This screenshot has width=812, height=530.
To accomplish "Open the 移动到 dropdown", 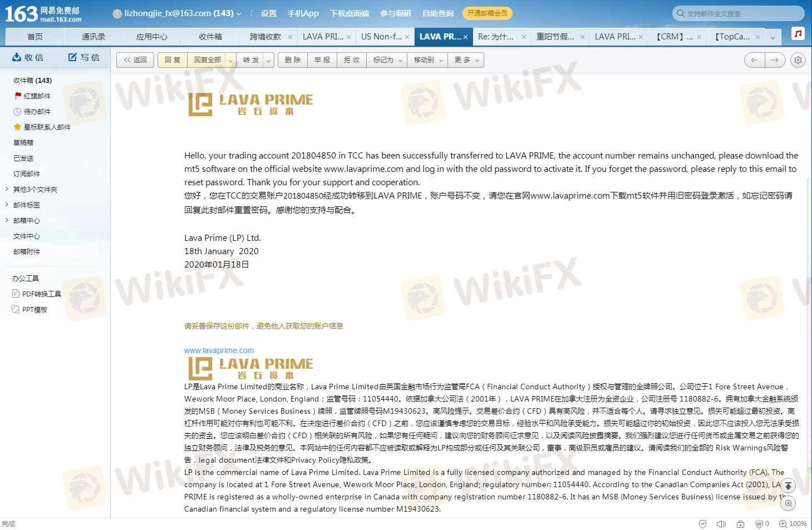I will (x=427, y=60).
